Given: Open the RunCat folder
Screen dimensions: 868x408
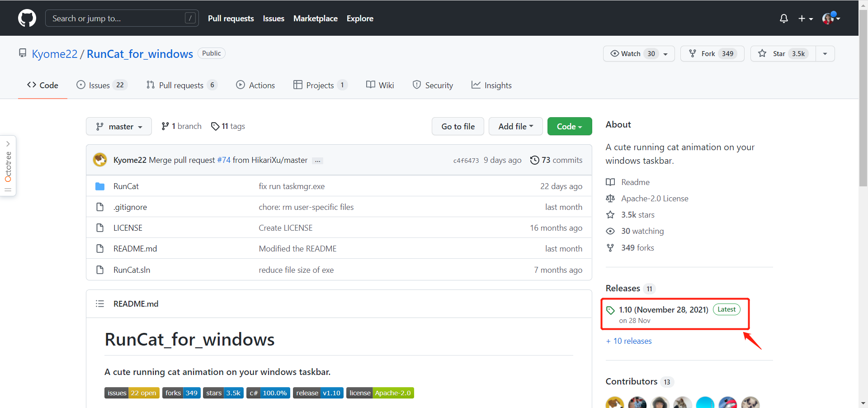Looking at the screenshot, I should [x=126, y=186].
